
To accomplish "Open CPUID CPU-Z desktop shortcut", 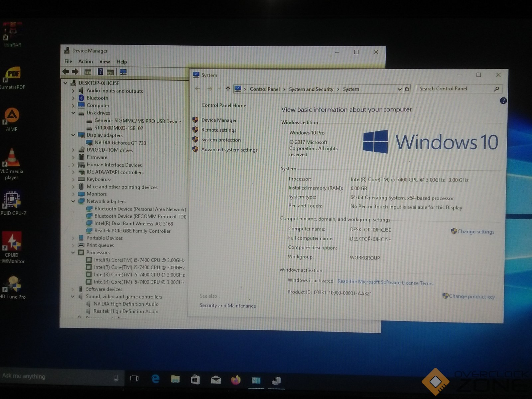I will [12, 203].
